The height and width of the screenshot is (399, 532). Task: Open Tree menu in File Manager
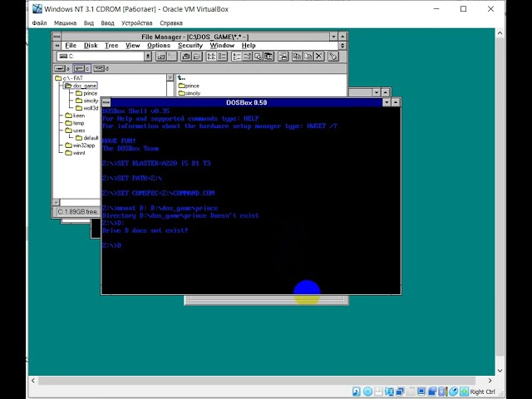[x=111, y=46]
